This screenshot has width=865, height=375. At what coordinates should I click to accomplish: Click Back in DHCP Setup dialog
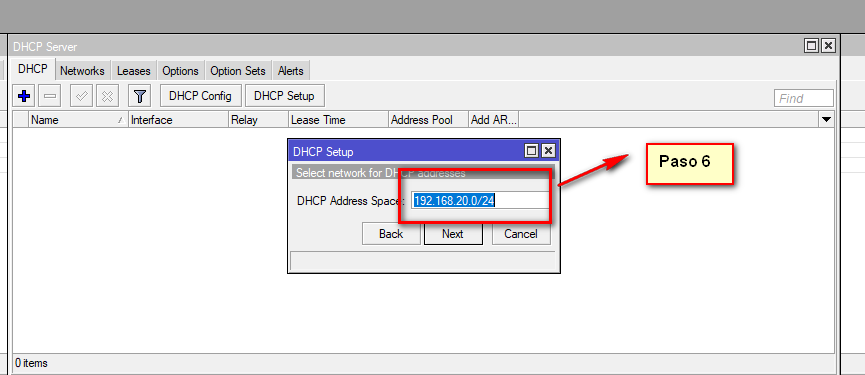(391, 234)
